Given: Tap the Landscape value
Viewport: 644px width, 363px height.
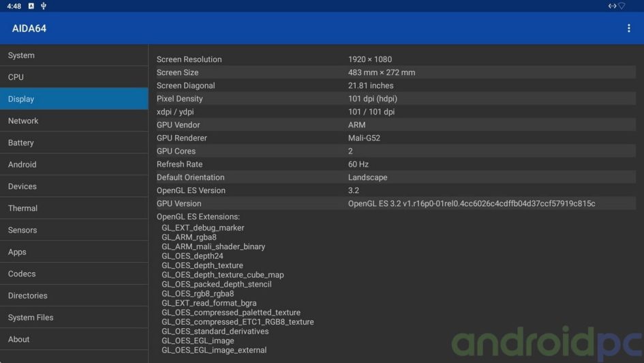Looking at the screenshot, I should [x=367, y=177].
